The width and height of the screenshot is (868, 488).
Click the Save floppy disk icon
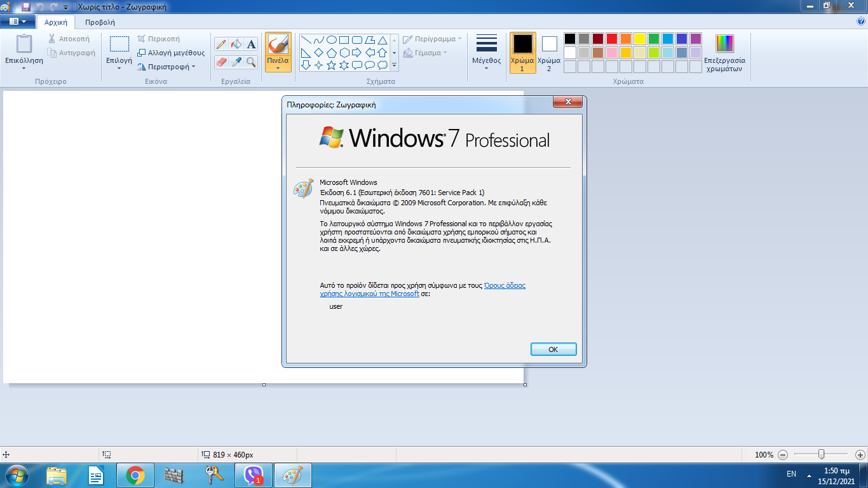click(x=26, y=7)
